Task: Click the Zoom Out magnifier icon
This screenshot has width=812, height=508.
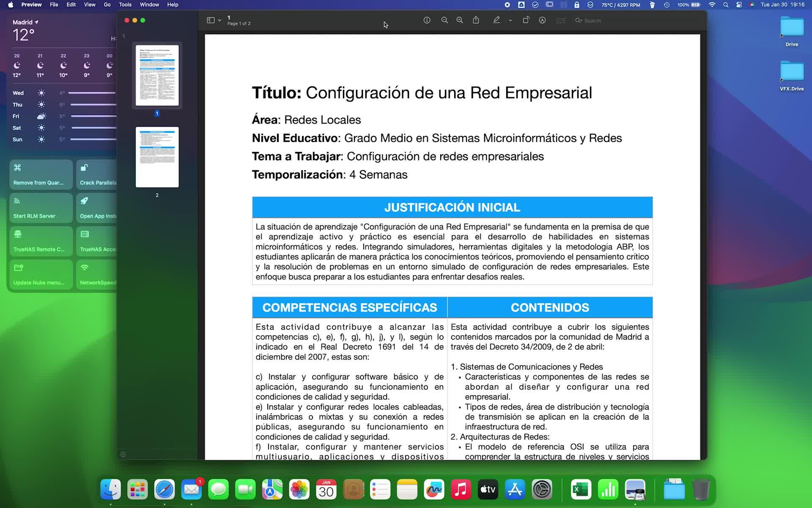Action: (444, 20)
